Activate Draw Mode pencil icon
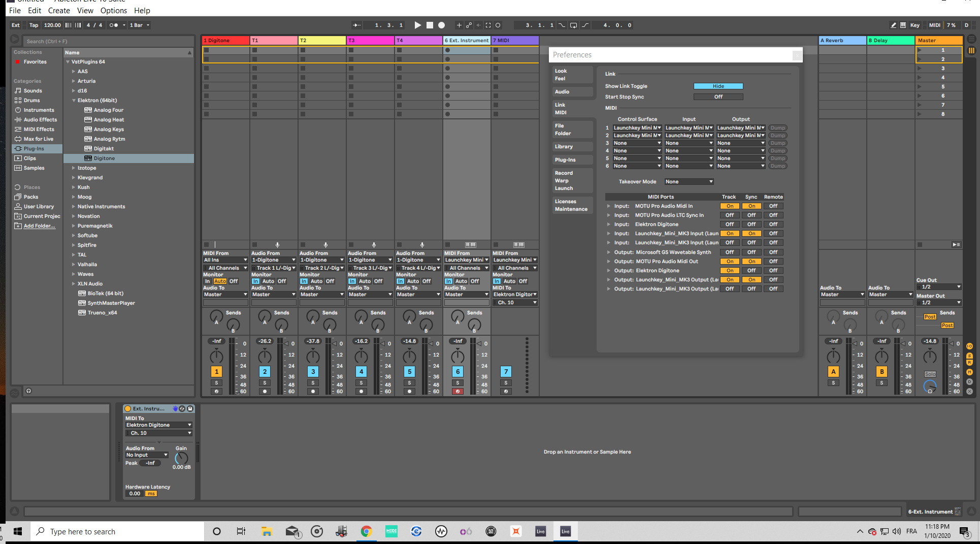 coord(893,25)
